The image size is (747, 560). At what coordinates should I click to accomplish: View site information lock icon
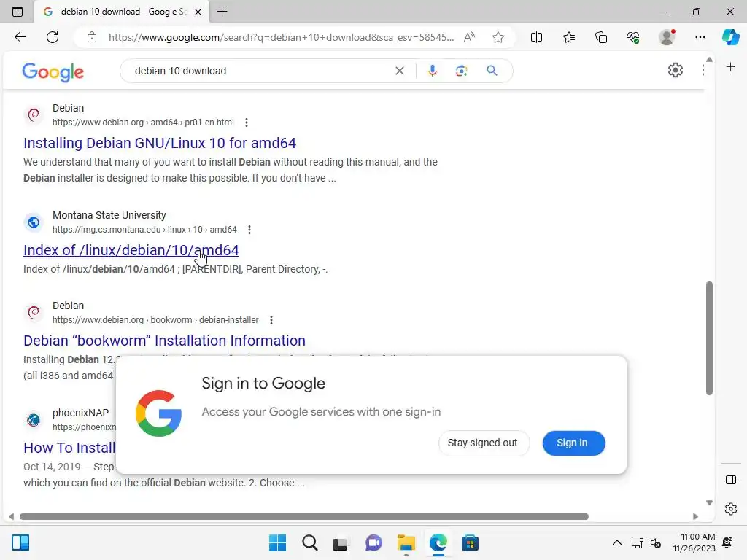coord(92,37)
